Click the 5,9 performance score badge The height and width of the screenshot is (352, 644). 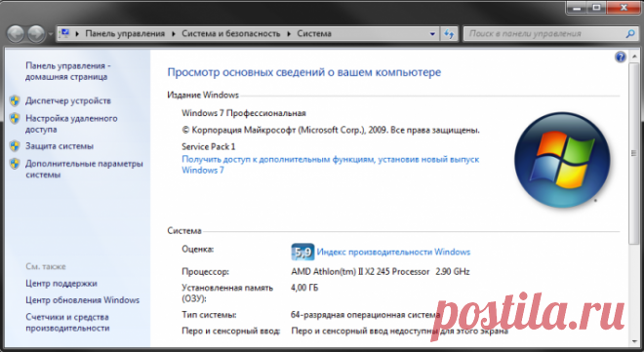pos(302,252)
